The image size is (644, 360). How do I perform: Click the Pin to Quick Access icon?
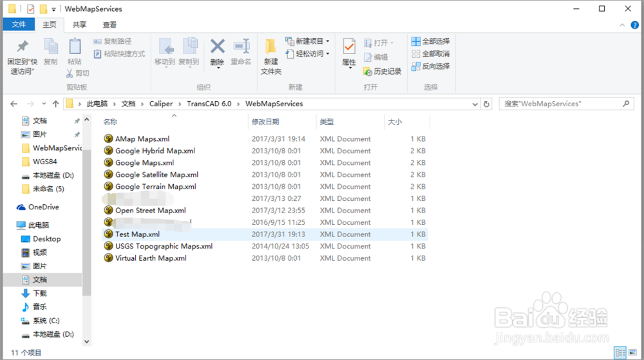pyautogui.click(x=22, y=46)
